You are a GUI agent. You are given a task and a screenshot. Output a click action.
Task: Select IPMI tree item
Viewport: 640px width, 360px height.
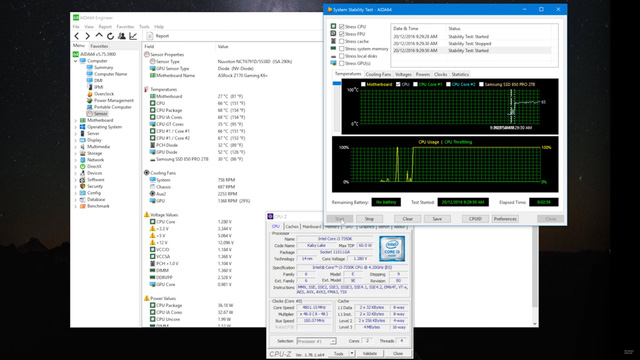(x=98, y=87)
